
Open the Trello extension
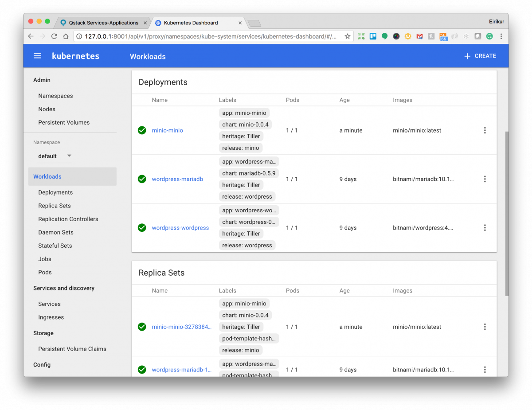pos(373,36)
